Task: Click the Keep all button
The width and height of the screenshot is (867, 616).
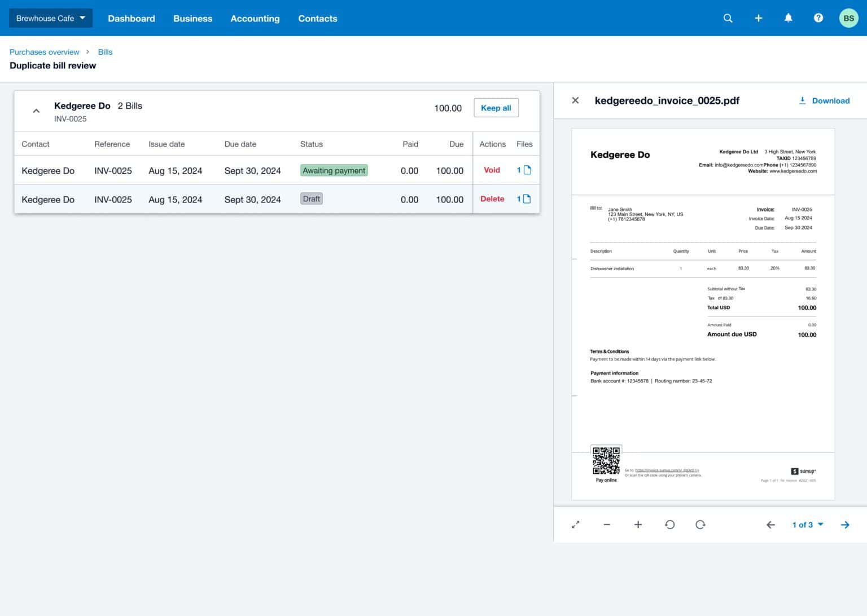Action: [496, 107]
